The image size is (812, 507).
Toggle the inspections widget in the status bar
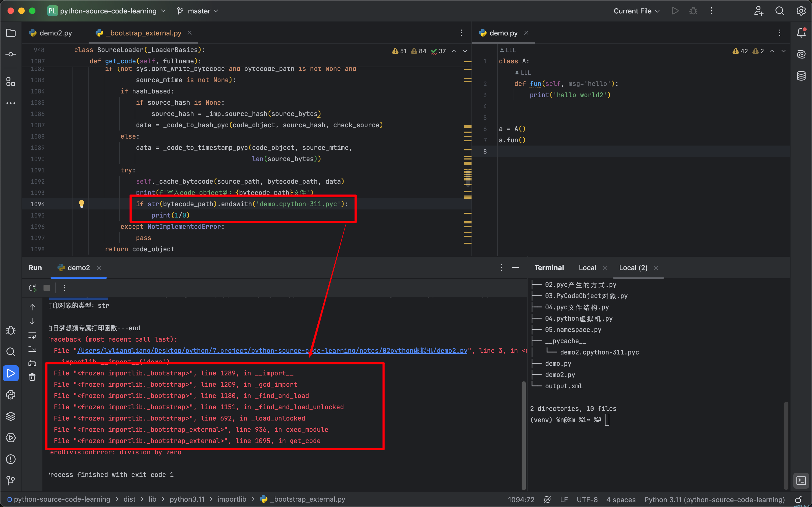(547, 499)
